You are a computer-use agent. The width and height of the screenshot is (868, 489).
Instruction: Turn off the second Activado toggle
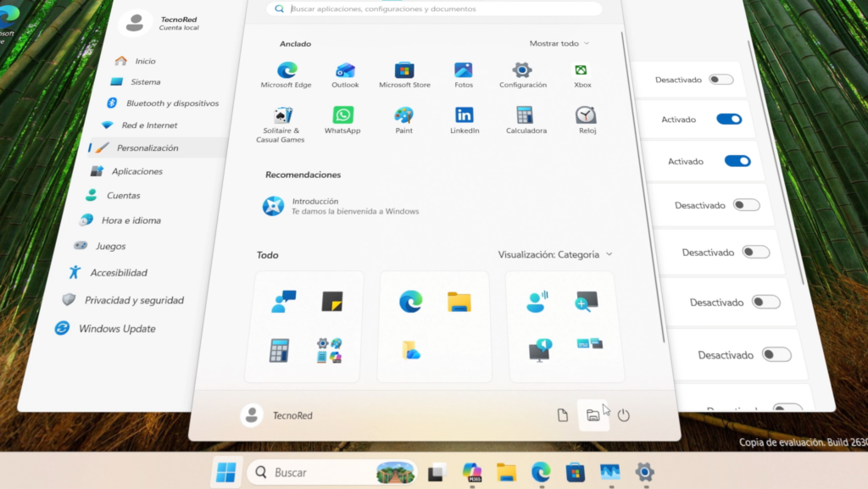737,161
